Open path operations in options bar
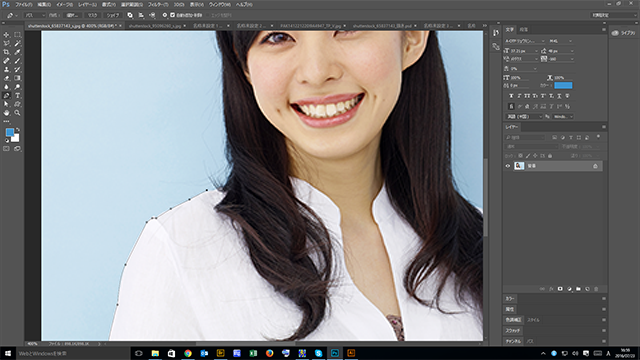The width and height of the screenshot is (640, 360). point(130,15)
